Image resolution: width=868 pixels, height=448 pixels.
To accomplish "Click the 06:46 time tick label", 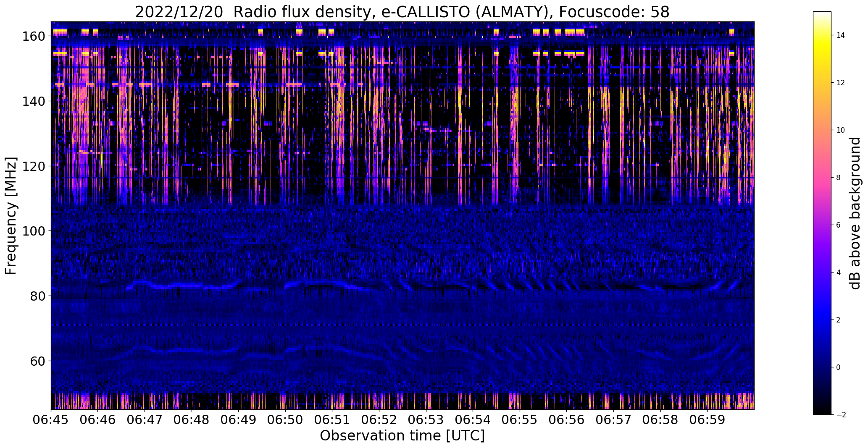I will coord(98,419).
